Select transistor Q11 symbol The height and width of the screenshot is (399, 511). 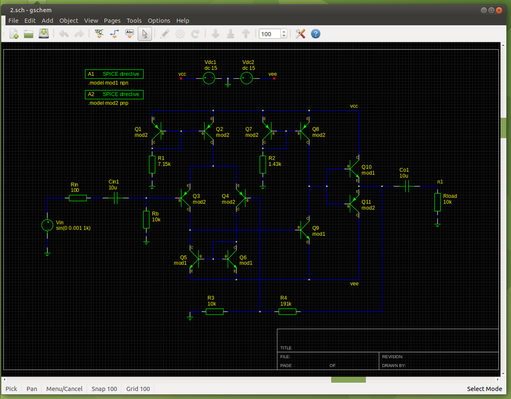pos(354,204)
